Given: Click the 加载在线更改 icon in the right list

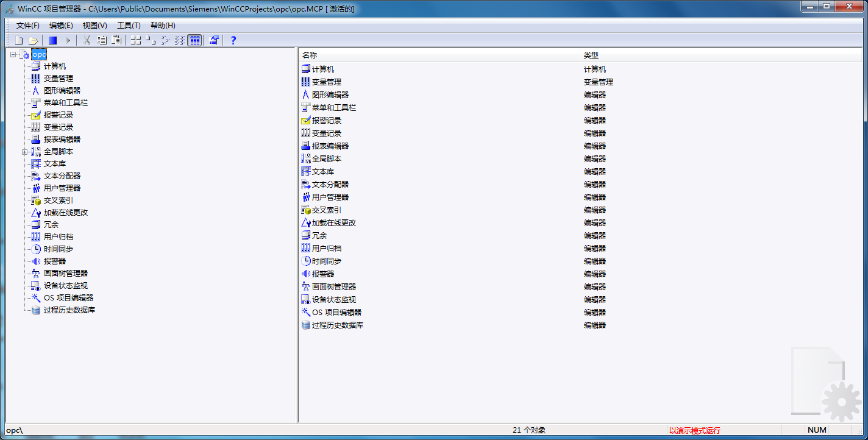Looking at the screenshot, I should click(x=306, y=223).
